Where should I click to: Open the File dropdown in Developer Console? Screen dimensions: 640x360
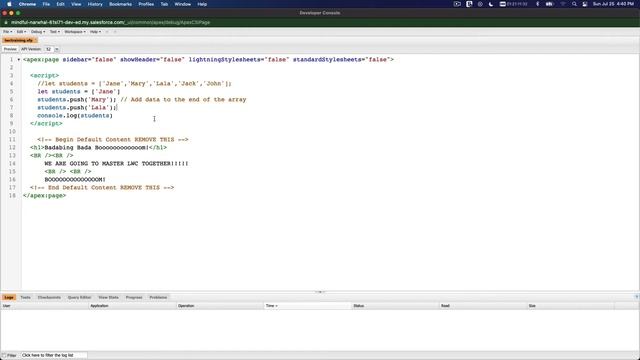[x=7, y=32]
